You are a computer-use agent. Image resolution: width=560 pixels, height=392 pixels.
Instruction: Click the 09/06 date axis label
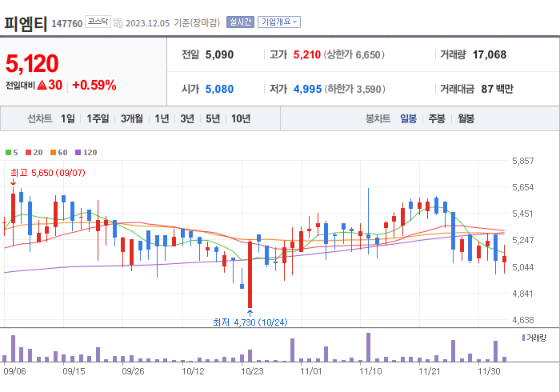14,371
